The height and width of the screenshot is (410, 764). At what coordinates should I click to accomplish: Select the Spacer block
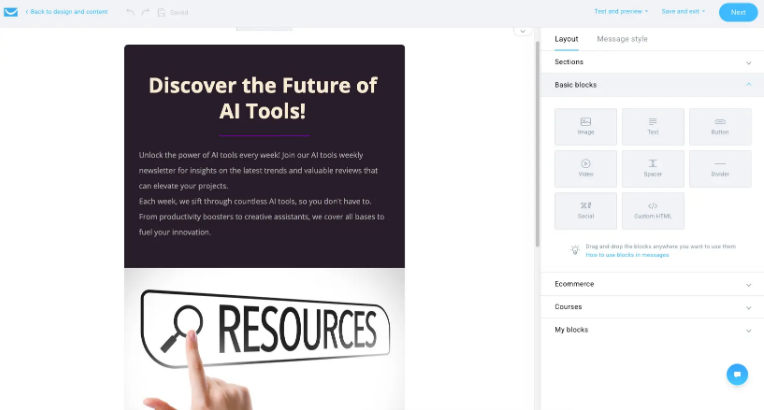click(x=653, y=168)
